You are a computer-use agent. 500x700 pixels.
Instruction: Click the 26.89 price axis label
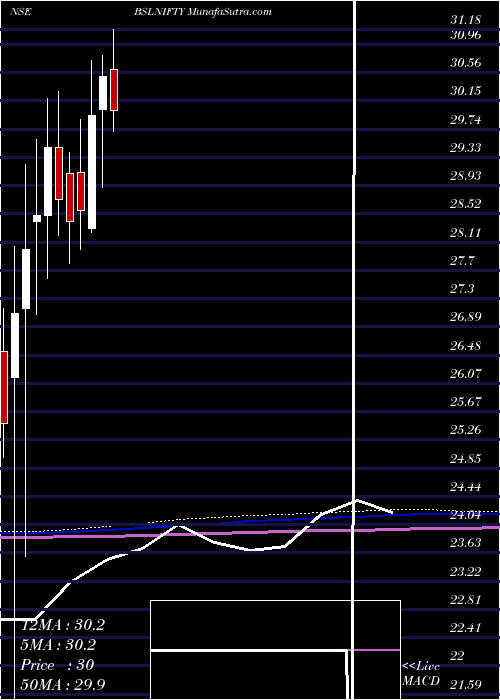pyautogui.click(x=466, y=317)
